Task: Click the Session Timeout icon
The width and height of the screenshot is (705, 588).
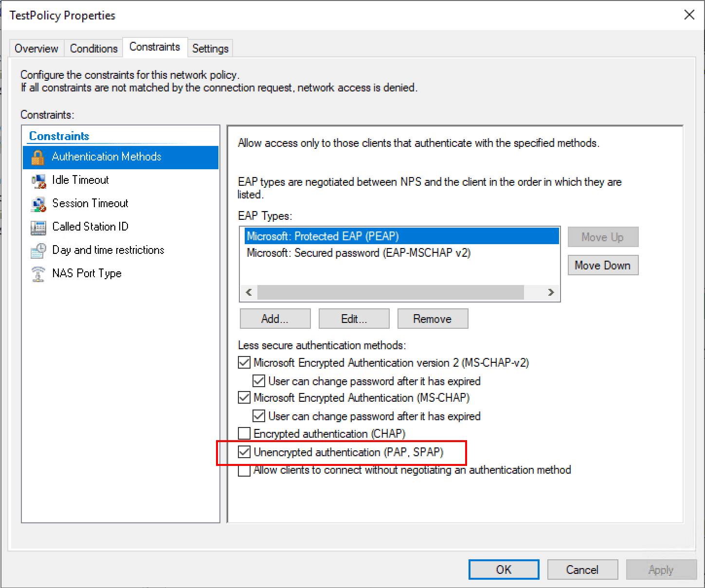Action: pyautogui.click(x=38, y=204)
